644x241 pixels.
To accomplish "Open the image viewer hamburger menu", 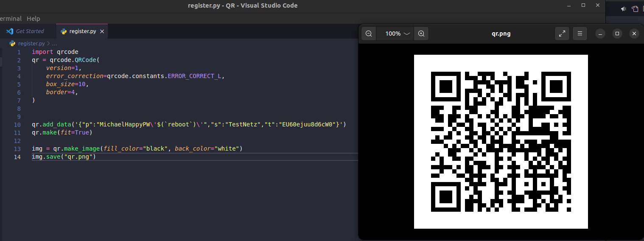I will 580,34.
